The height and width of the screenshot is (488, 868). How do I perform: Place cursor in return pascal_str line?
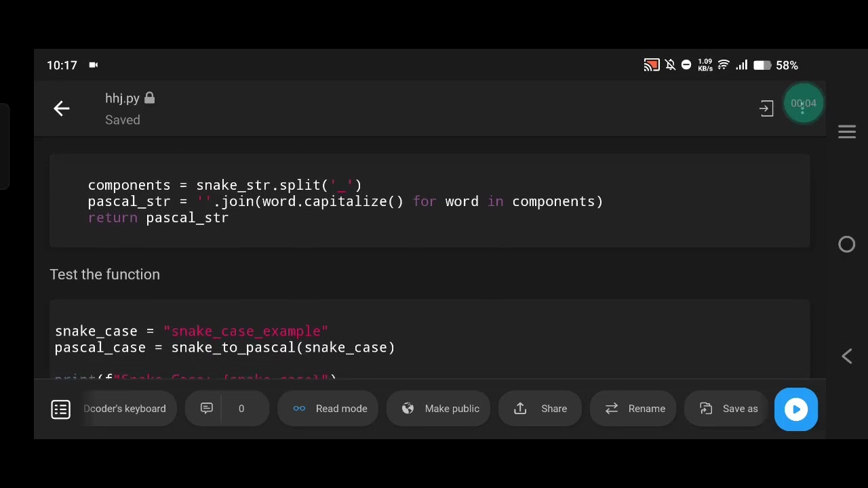click(158, 218)
